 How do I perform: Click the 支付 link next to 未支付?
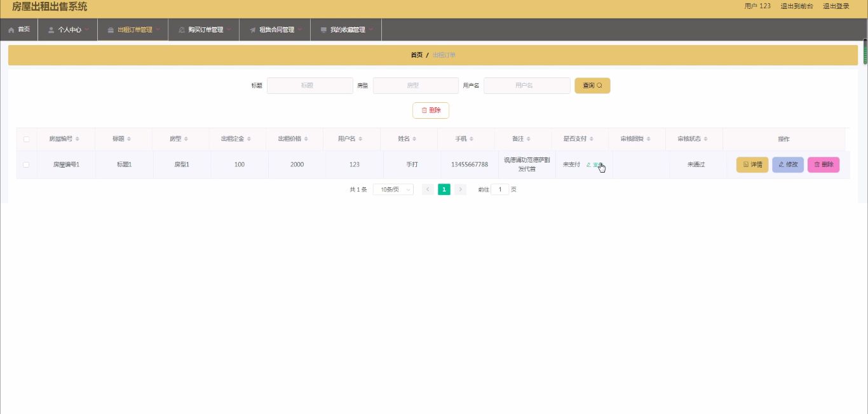tap(594, 164)
